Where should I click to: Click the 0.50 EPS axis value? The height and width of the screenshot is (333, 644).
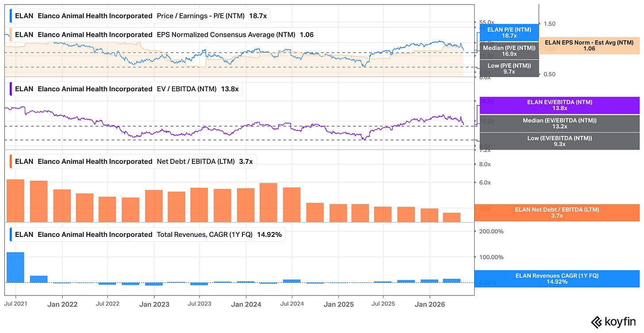(x=549, y=74)
